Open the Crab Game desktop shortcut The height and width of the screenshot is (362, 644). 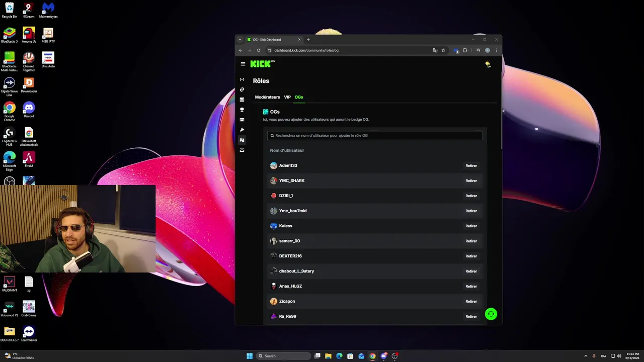pos(29,309)
